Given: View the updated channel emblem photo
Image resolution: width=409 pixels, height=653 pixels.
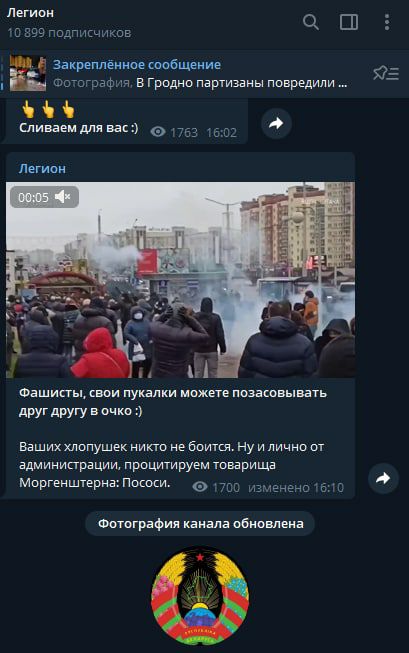Looking at the screenshot, I should pos(200,596).
